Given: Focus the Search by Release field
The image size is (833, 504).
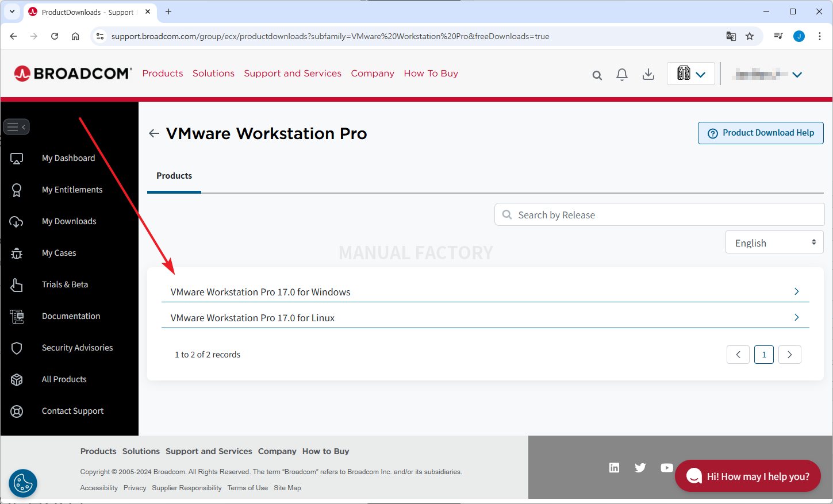Looking at the screenshot, I should point(659,214).
